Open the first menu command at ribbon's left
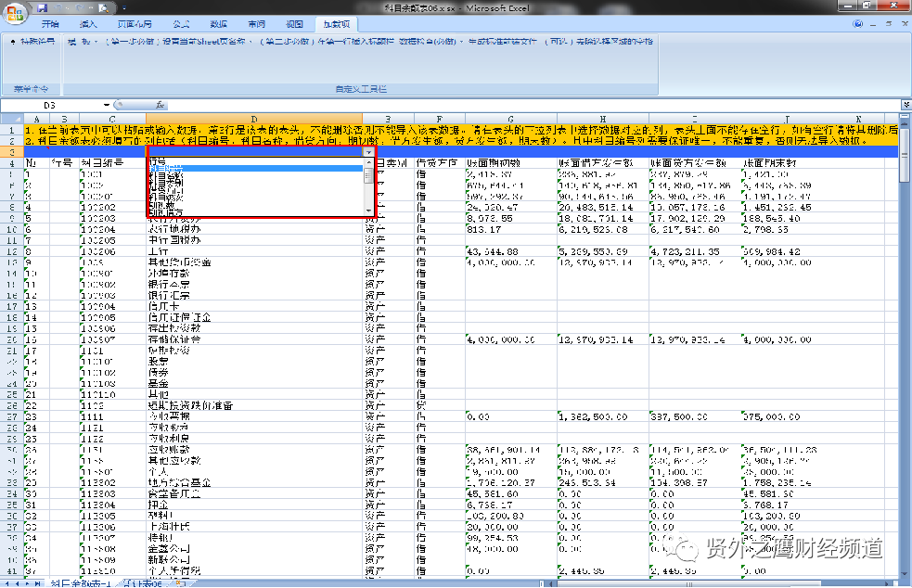The height and width of the screenshot is (588, 912). [x=32, y=42]
